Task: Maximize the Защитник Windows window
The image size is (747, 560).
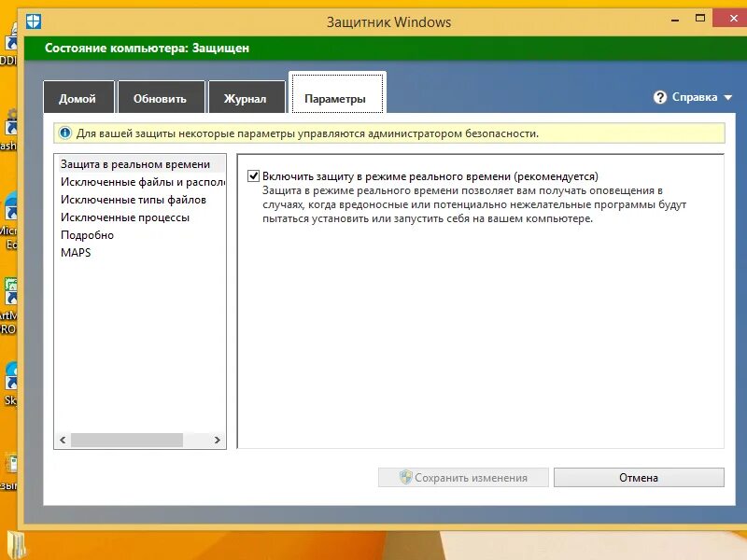Action: tap(699, 19)
